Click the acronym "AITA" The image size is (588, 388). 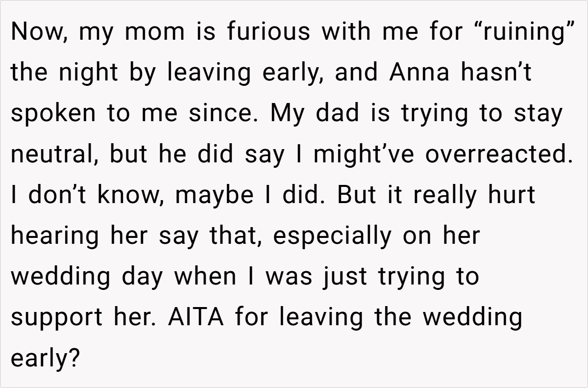(x=196, y=317)
